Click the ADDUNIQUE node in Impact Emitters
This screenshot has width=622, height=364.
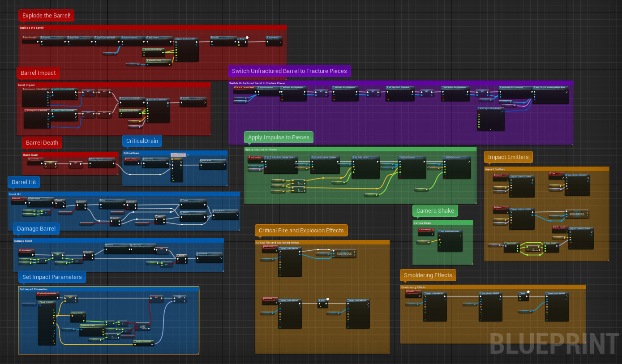click(577, 214)
